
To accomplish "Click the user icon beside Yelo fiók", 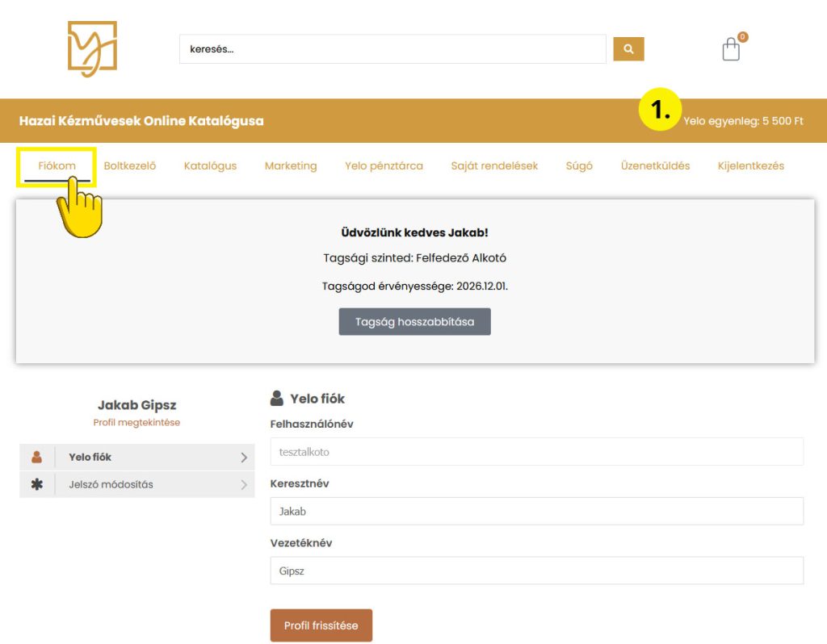I will (36, 457).
